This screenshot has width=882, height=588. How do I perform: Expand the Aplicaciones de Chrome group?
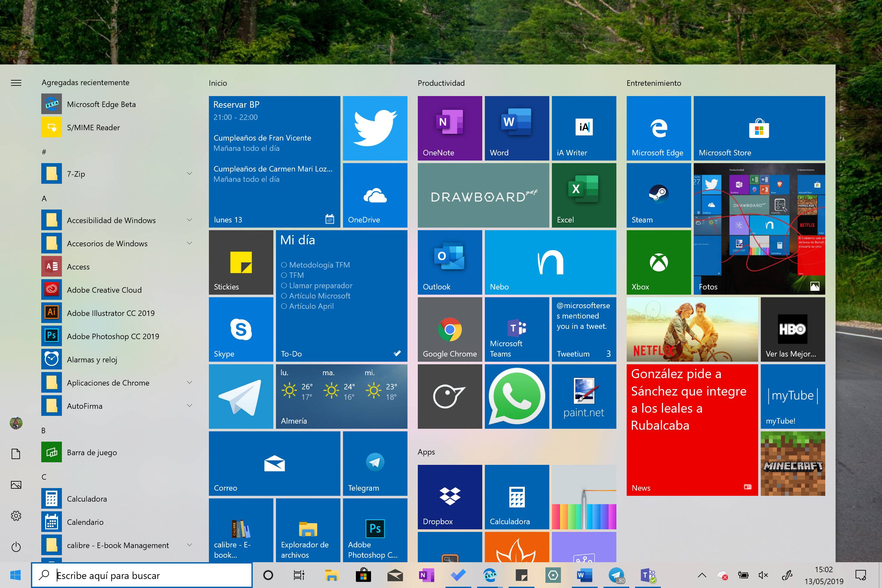click(189, 383)
